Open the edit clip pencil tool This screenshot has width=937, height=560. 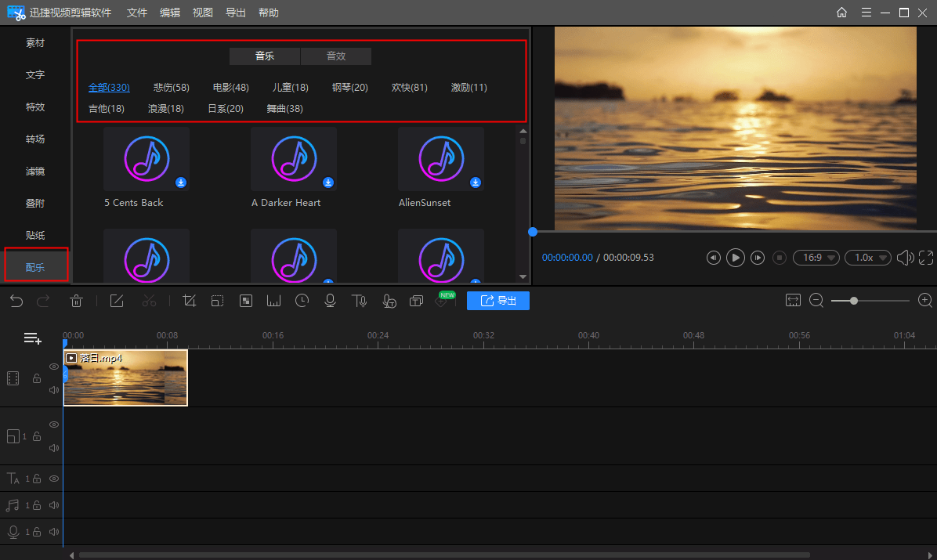pos(117,301)
